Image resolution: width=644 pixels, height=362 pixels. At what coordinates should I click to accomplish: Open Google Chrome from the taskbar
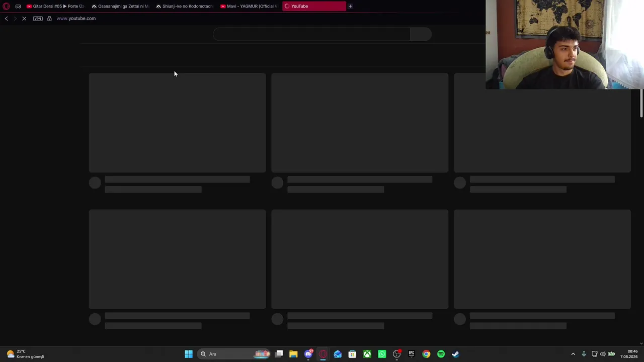coord(426,354)
